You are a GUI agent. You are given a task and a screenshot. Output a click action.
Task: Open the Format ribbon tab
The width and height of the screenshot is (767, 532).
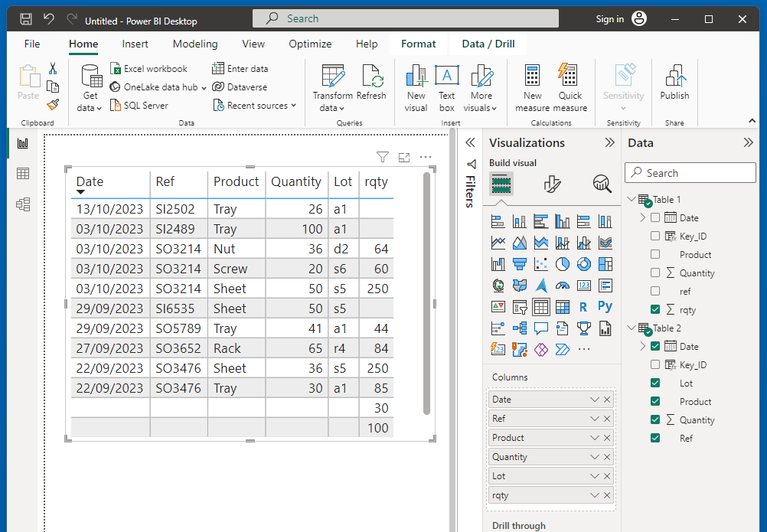point(418,44)
